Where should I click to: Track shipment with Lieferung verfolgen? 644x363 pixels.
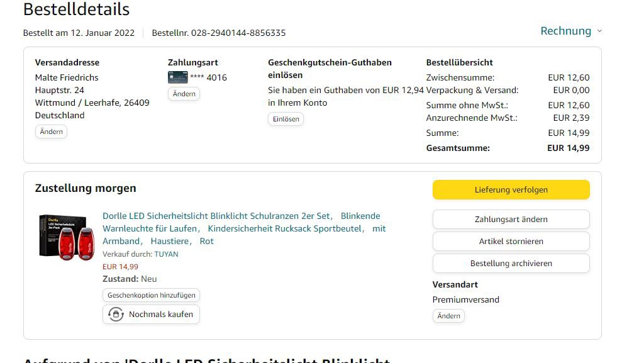511,189
